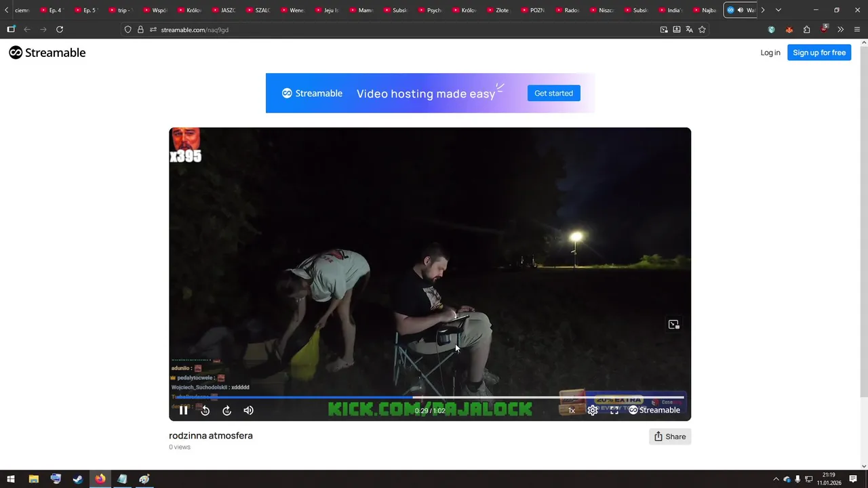Mute the current tab's audio icon
Screen dimensions: 868x488
pyautogui.click(x=740, y=10)
